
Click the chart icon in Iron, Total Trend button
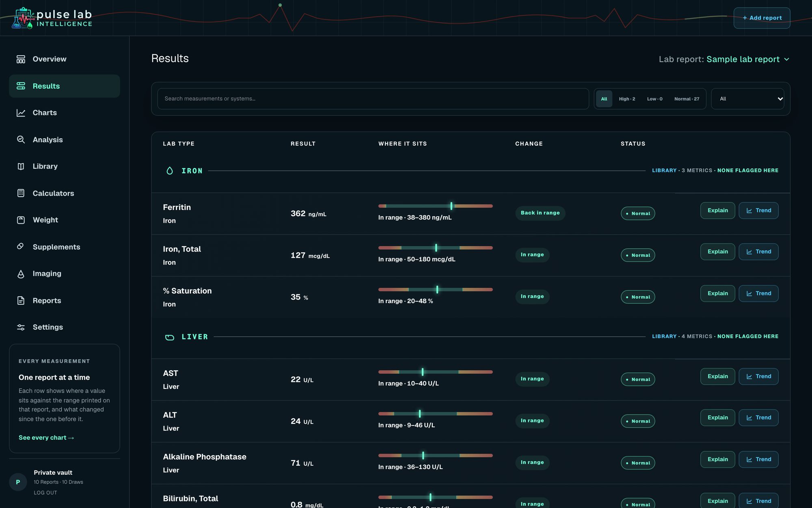[x=749, y=252]
